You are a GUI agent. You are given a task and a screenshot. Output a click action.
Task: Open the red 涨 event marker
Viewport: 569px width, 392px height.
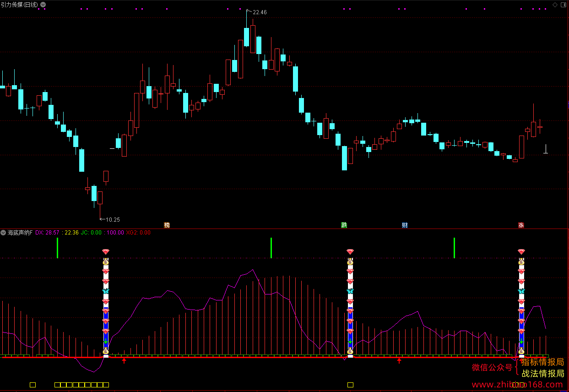(521, 225)
